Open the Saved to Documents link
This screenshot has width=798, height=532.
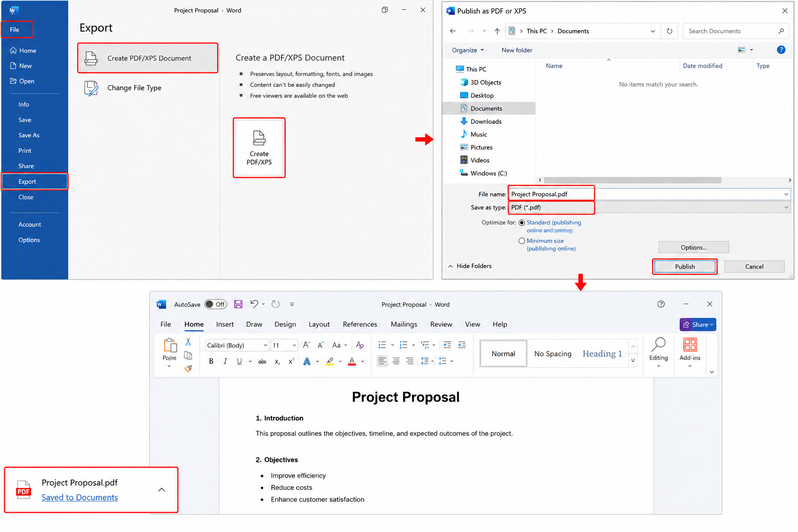[x=79, y=497]
